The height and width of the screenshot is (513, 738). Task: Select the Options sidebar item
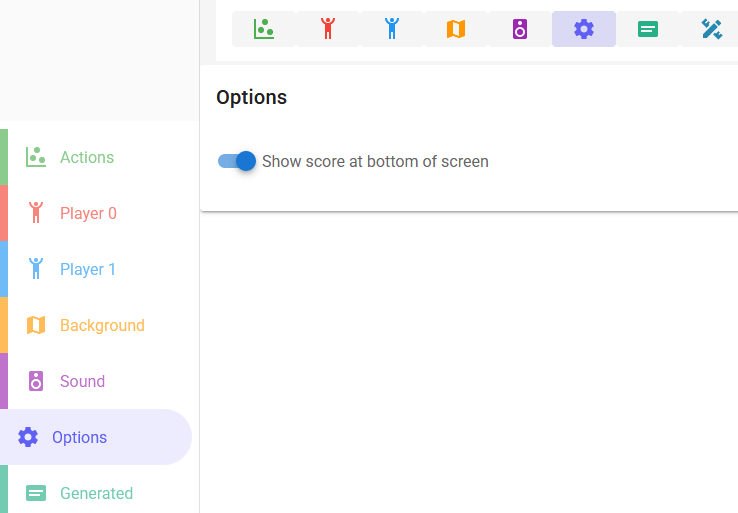[x=79, y=437]
